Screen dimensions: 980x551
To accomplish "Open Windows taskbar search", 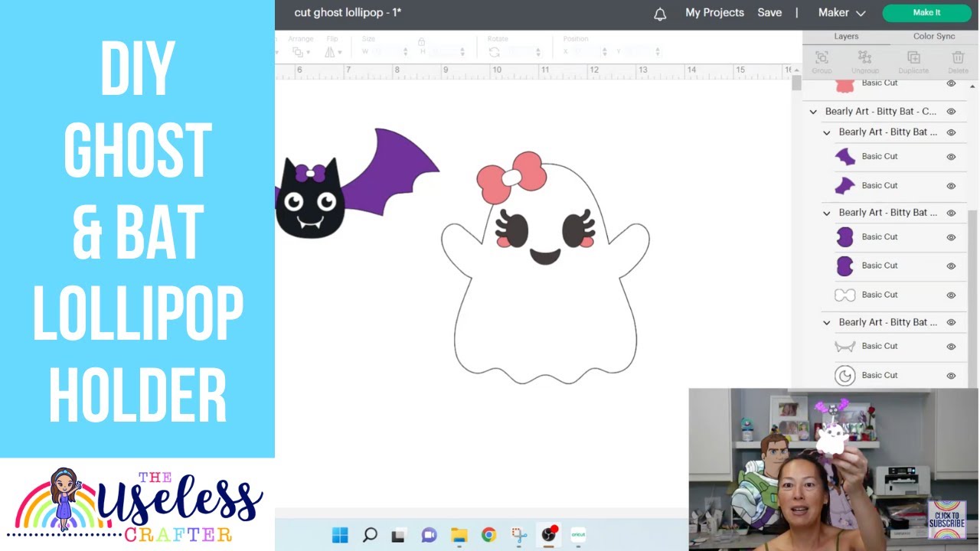I will coord(370,535).
